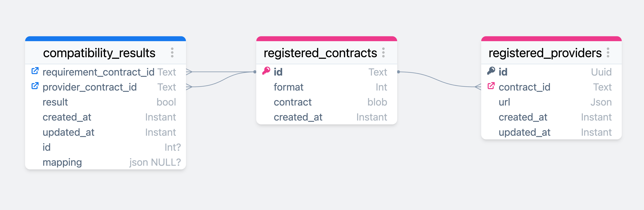Click the blue header bar of compatibility_results
The height and width of the screenshot is (210, 644).
(105, 39)
